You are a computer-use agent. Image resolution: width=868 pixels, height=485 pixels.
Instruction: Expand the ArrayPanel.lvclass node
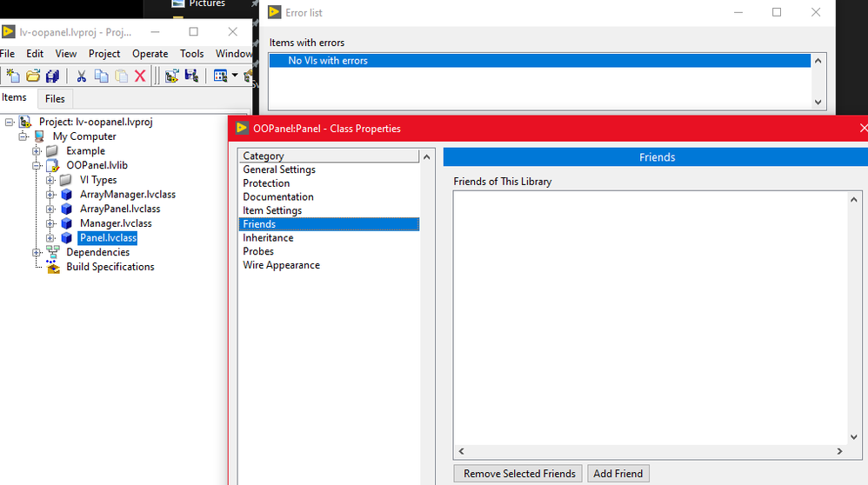(x=50, y=209)
